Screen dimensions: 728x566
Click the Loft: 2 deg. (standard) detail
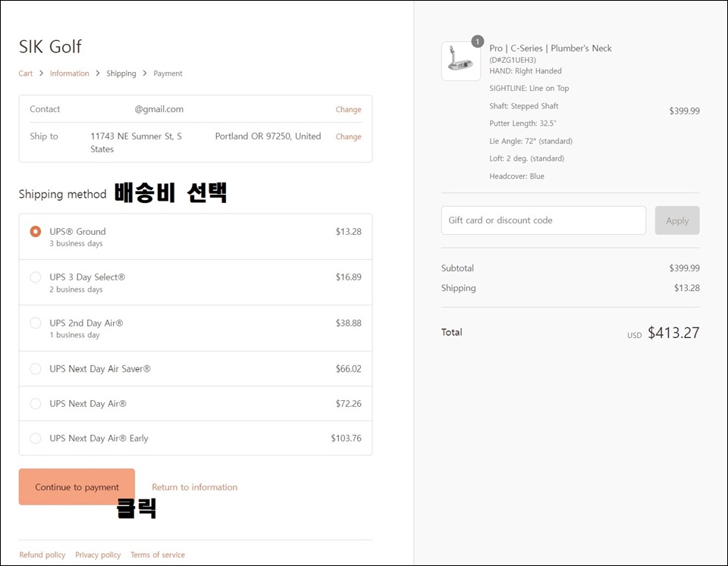point(527,158)
